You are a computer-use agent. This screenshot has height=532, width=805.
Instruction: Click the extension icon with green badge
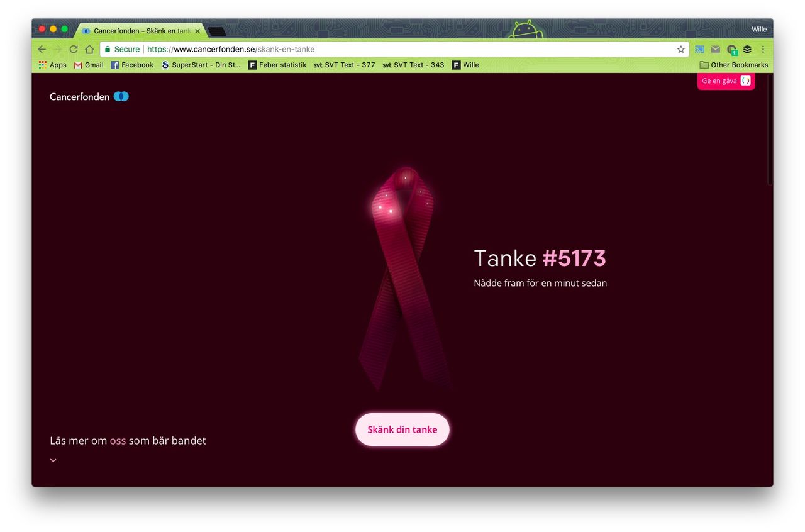[x=731, y=50]
